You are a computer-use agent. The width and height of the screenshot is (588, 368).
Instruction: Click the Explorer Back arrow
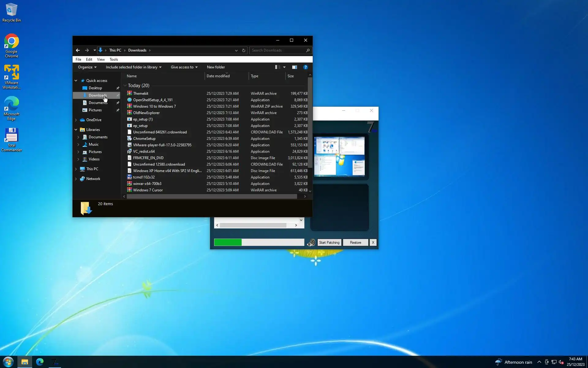(x=78, y=50)
